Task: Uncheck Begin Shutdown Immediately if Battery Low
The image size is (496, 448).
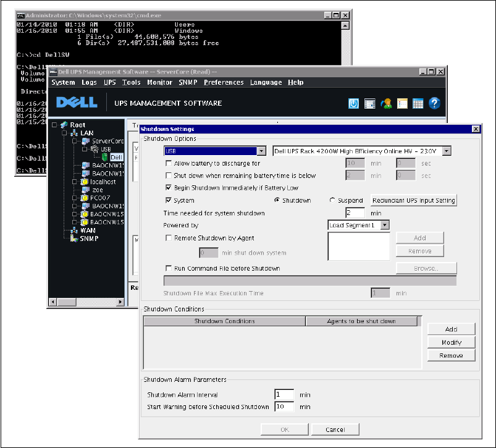Action: click(x=169, y=187)
